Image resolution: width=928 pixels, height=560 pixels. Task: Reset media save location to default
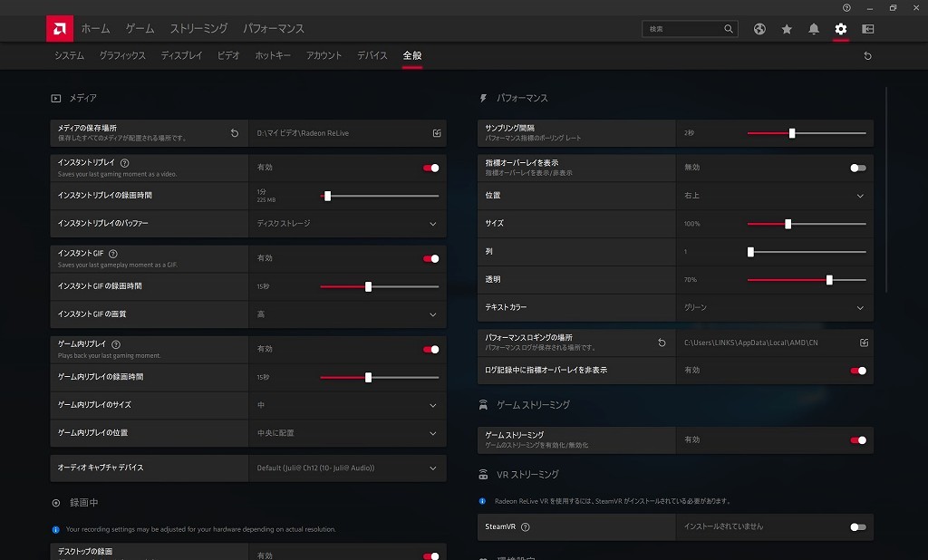235,133
